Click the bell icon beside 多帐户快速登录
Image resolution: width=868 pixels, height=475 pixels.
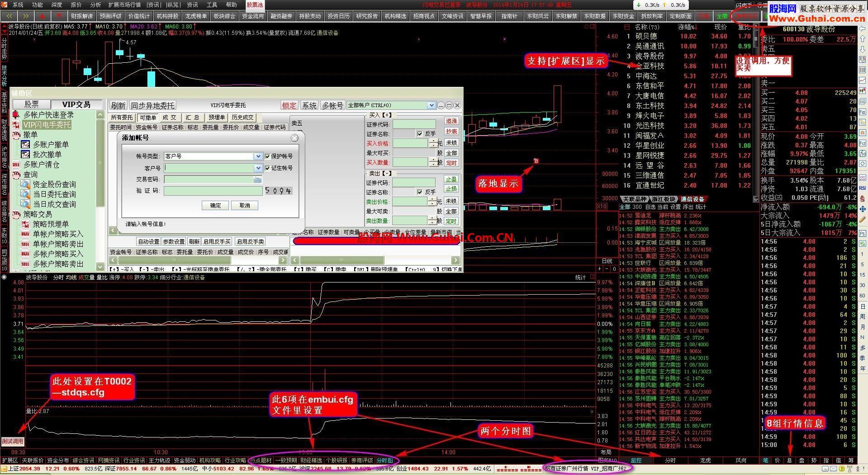(16, 115)
